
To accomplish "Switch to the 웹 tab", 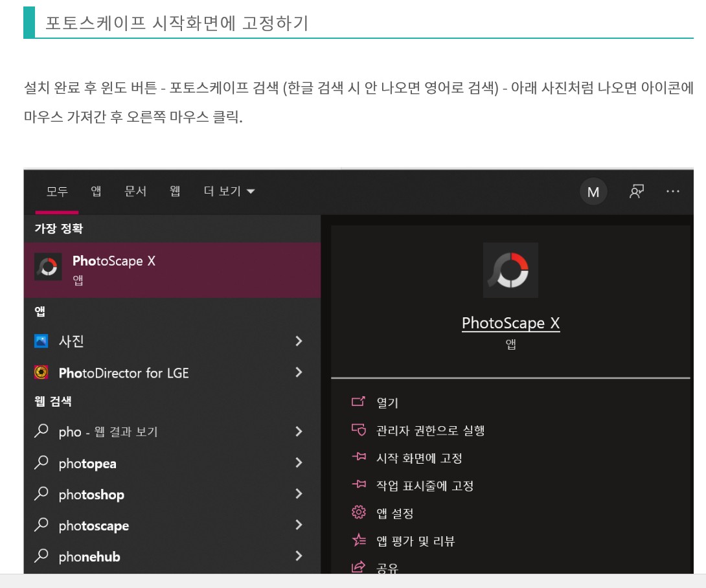I will (x=175, y=191).
